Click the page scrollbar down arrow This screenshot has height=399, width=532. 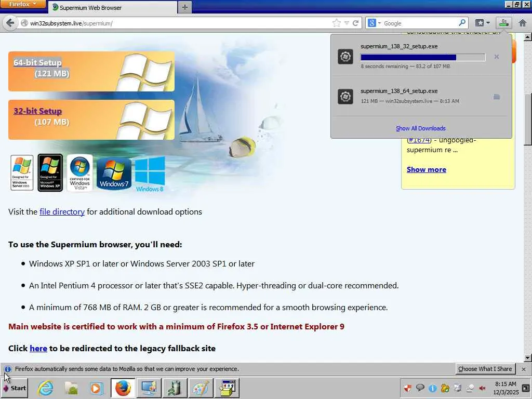click(528, 357)
